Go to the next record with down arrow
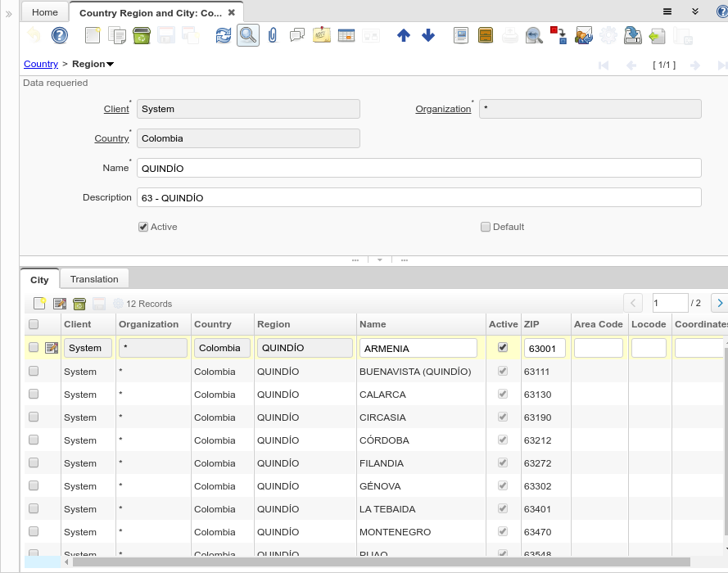Image resolution: width=728 pixels, height=573 pixels. click(x=428, y=35)
